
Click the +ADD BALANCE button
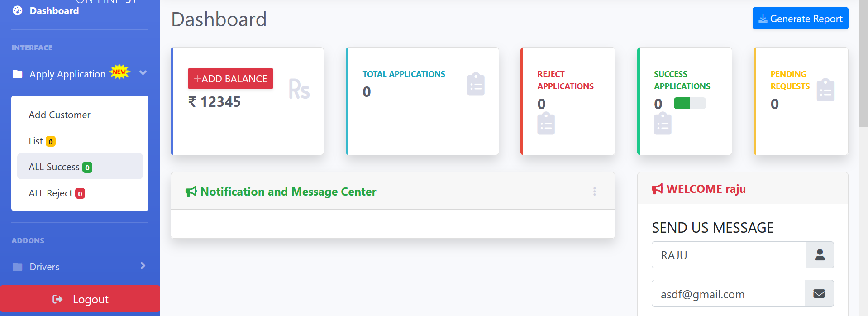click(230, 79)
